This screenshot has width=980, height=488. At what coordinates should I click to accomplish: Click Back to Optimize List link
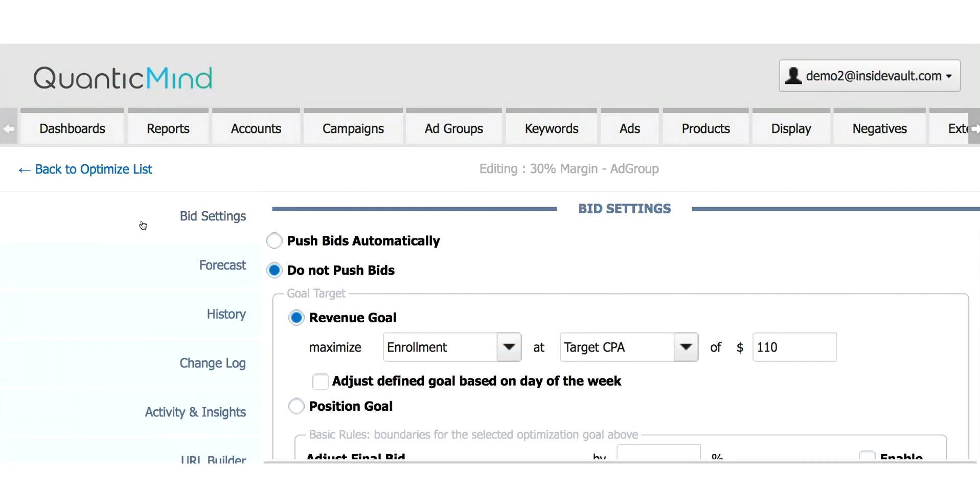tap(86, 169)
